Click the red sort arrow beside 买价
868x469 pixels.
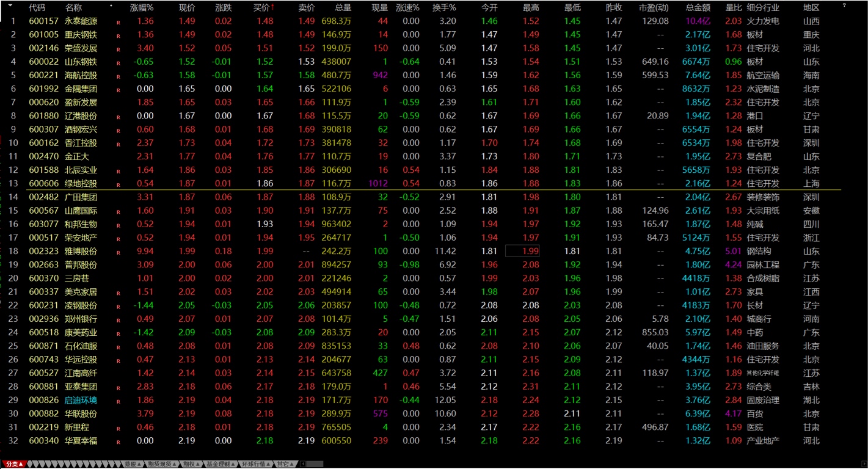tap(272, 7)
